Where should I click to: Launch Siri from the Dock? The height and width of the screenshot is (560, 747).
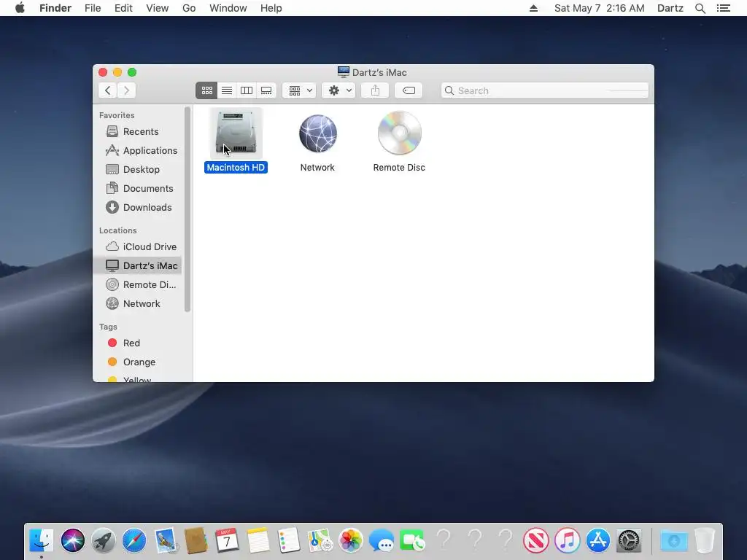click(x=72, y=540)
